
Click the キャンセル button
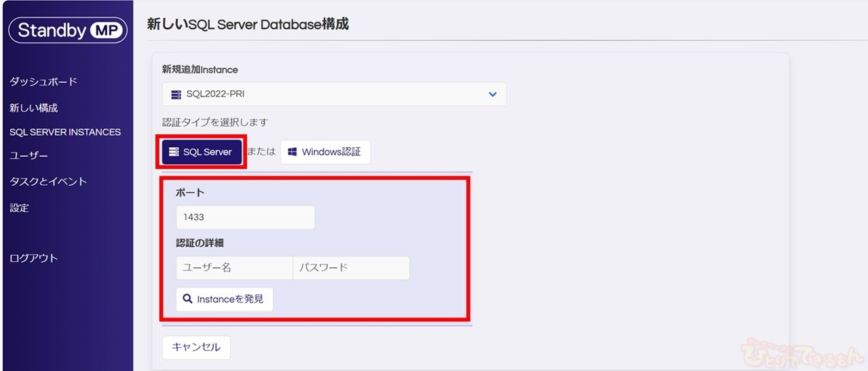(196, 347)
